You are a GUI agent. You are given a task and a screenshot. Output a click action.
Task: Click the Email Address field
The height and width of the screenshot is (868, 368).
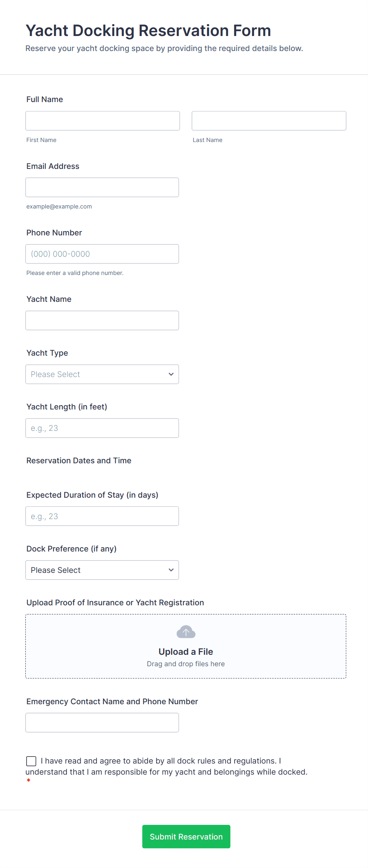[x=102, y=187]
